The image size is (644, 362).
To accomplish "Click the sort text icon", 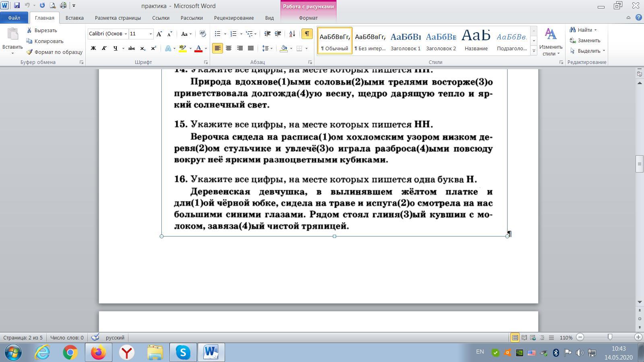I will [x=292, y=34].
